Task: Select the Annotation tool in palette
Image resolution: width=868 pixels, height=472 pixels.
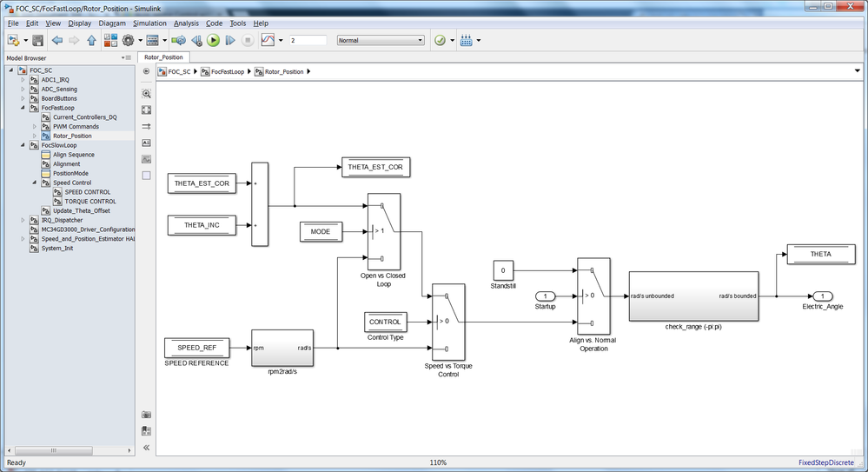Action: (x=146, y=143)
